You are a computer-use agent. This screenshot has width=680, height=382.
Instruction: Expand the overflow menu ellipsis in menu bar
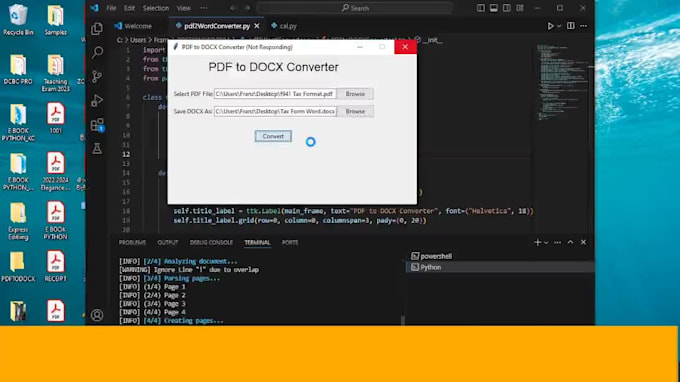coord(204,8)
